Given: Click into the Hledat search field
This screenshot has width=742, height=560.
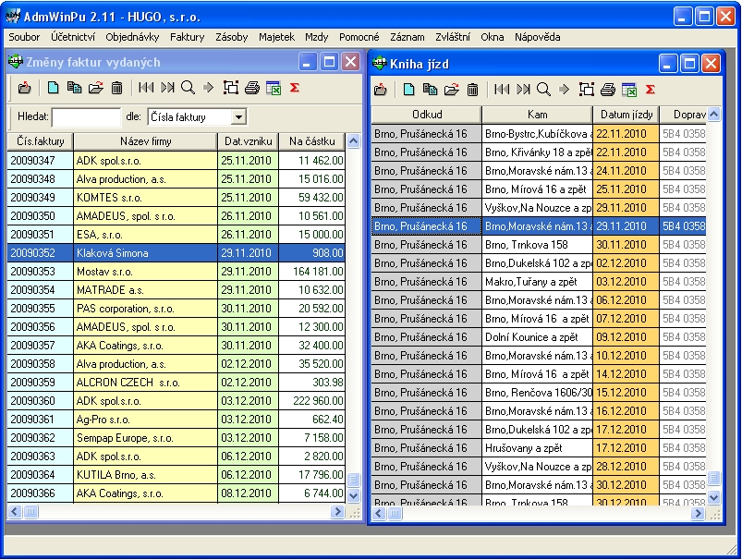Looking at the screenshot, I should 86,117.
